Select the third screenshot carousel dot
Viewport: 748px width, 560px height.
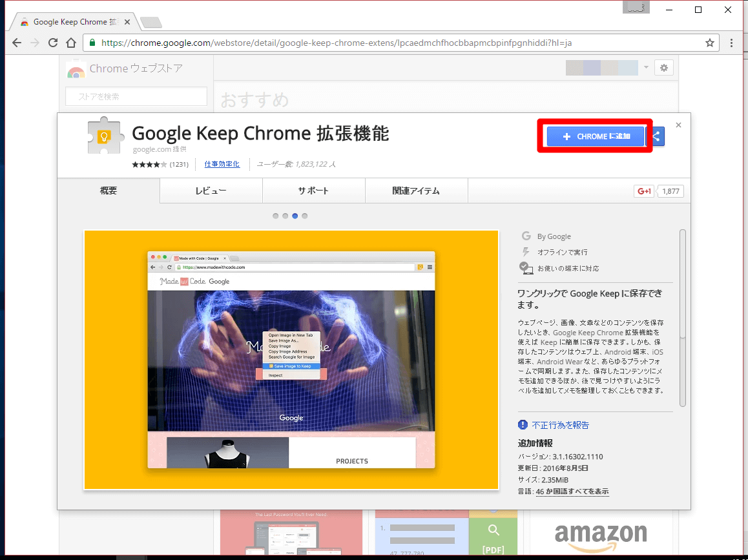pos(295,216)
